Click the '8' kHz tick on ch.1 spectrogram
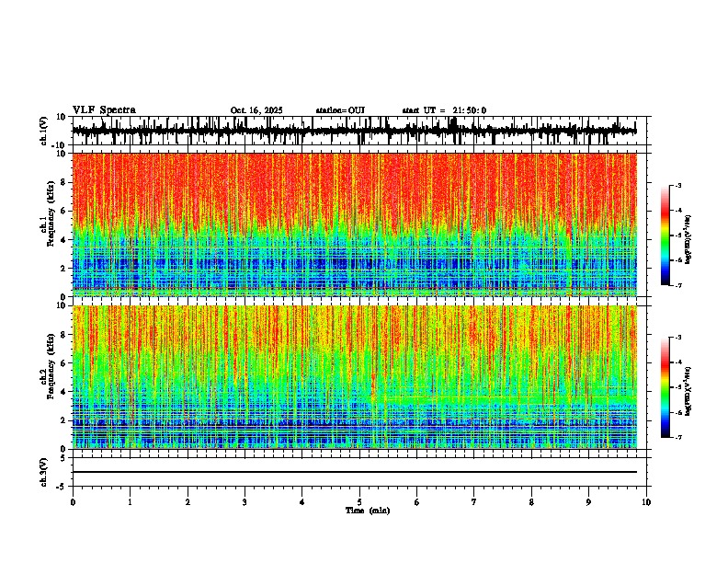 [64, 182]
